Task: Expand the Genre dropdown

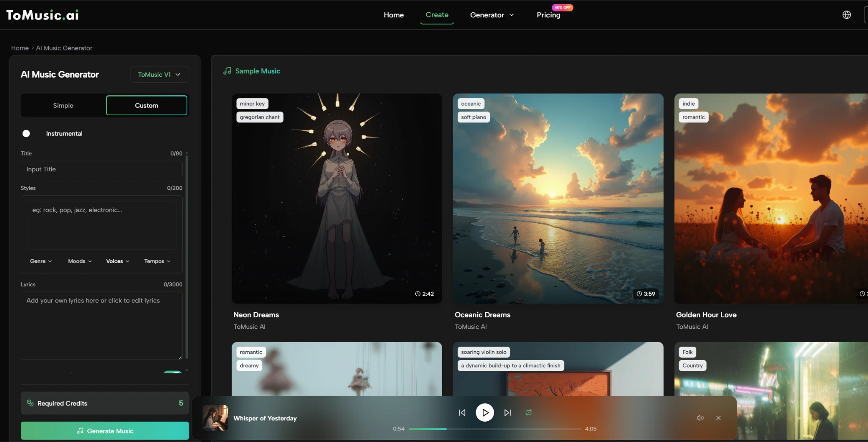Action: [41, 261]
